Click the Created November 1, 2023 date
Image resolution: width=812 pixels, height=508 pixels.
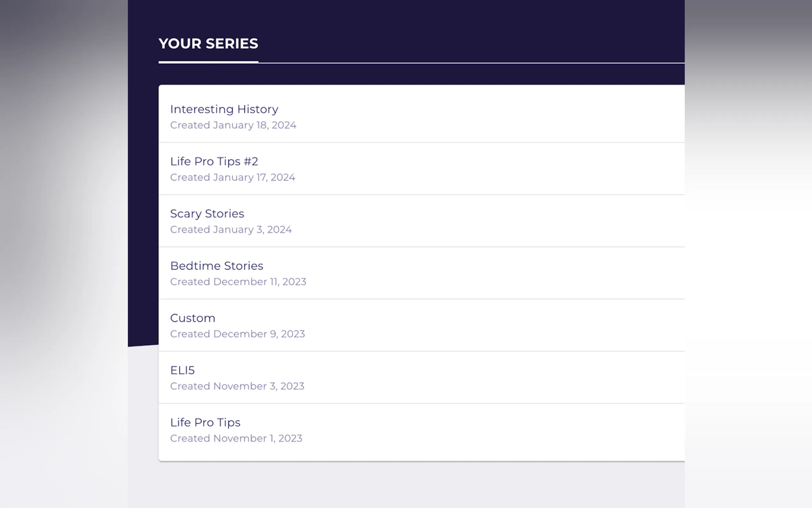pyautogui.click(x=236, y=439)
